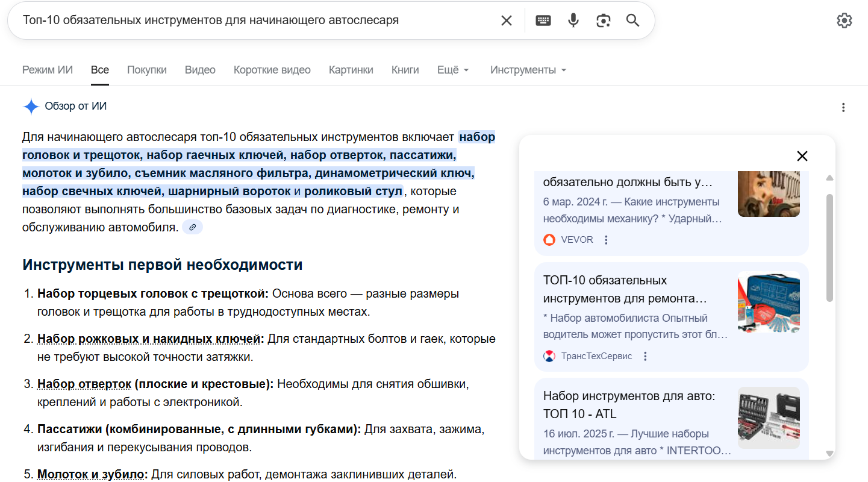Close the sources side panel
This screenshot has height=482, width=868.
pos(802,156)
